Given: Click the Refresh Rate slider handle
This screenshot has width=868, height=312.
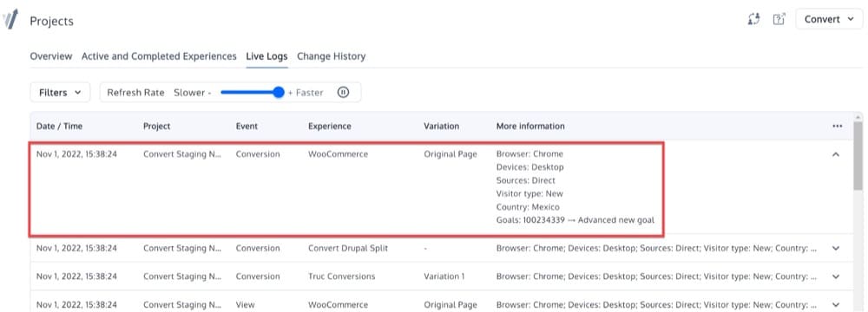Looking at the screenshot, I should tap(279, 92).
